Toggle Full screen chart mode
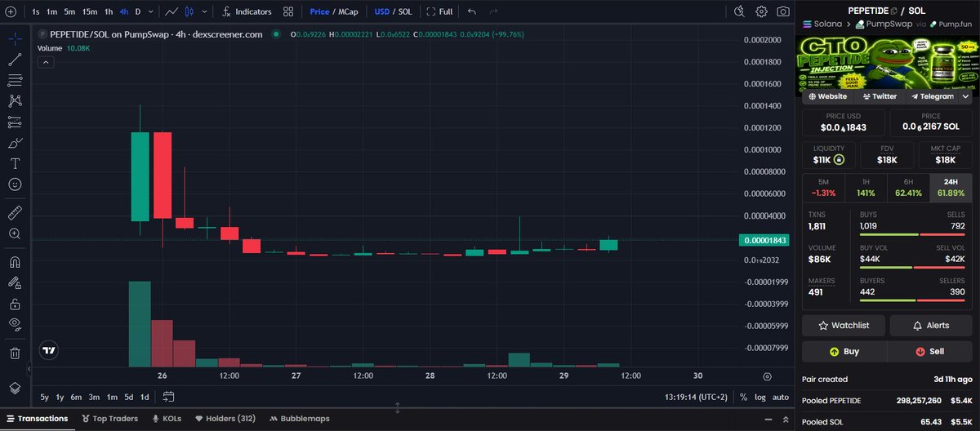The height and width of the screenshot is (431, 980). 439,11
